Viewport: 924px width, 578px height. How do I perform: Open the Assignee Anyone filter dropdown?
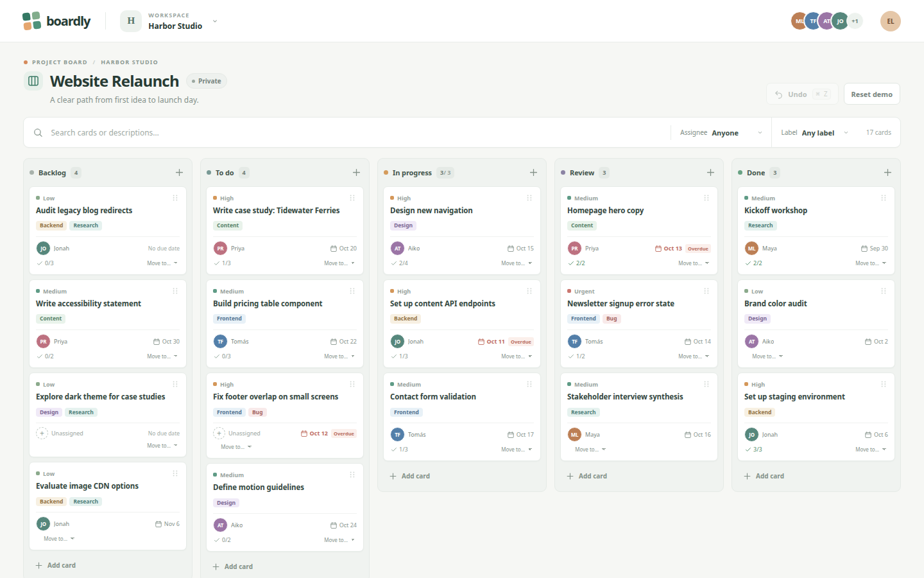[x=721, y=133]
